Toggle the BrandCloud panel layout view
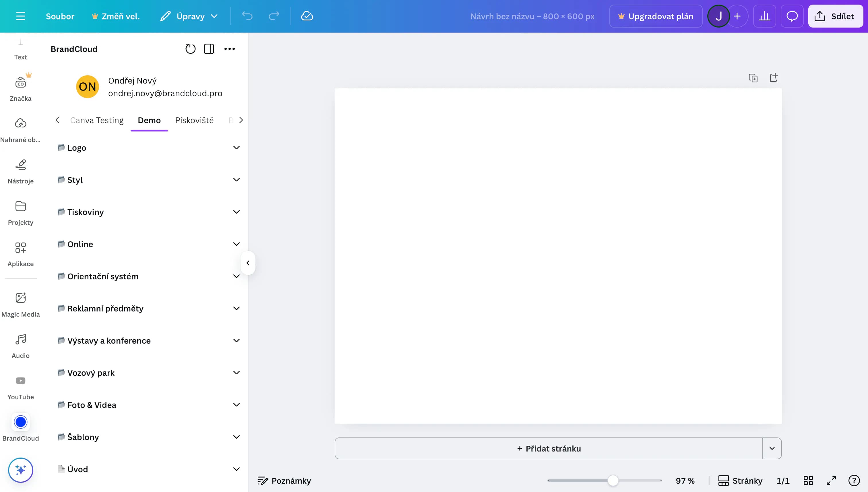The height and width of the screenshot is (492, 868). click(209, 49)
